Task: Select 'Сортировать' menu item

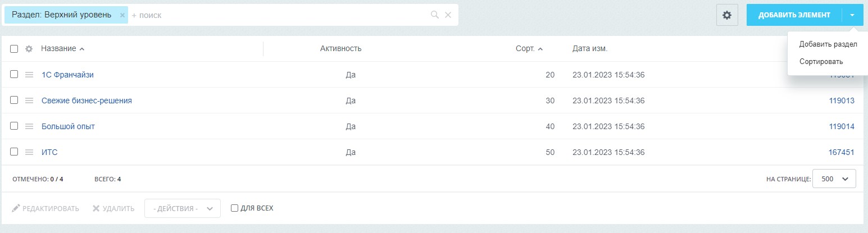Action: pyautogui.click(x=821, y=61)
